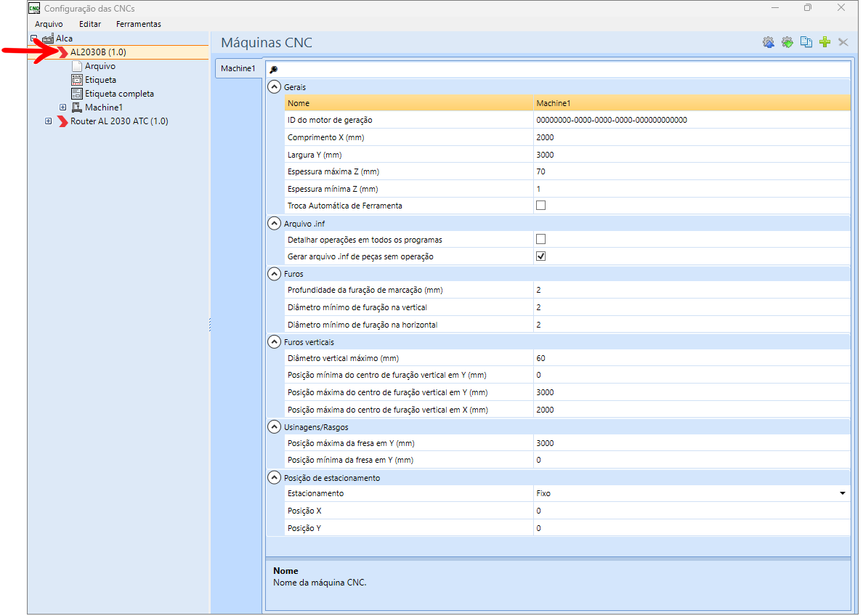
Task: Edit Profundidade da furação de marcação value
Action: pyautogui.click(x=692, y=290)
